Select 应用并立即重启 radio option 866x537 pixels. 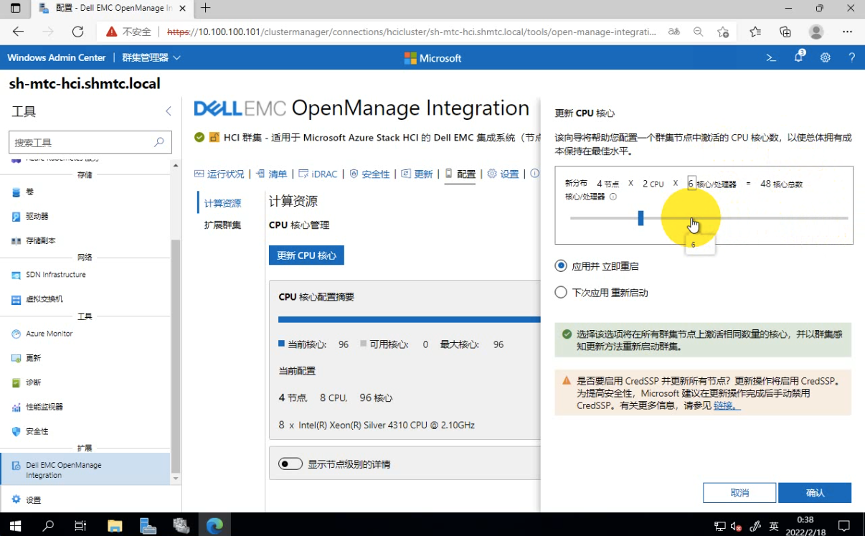click(x=561, y=266)
